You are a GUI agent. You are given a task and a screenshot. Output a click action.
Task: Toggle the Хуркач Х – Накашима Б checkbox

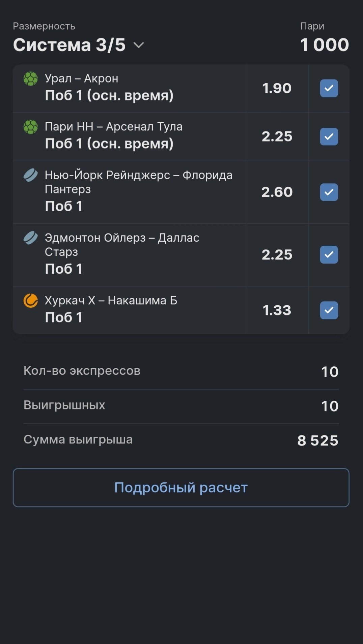(x=329, y=310)
